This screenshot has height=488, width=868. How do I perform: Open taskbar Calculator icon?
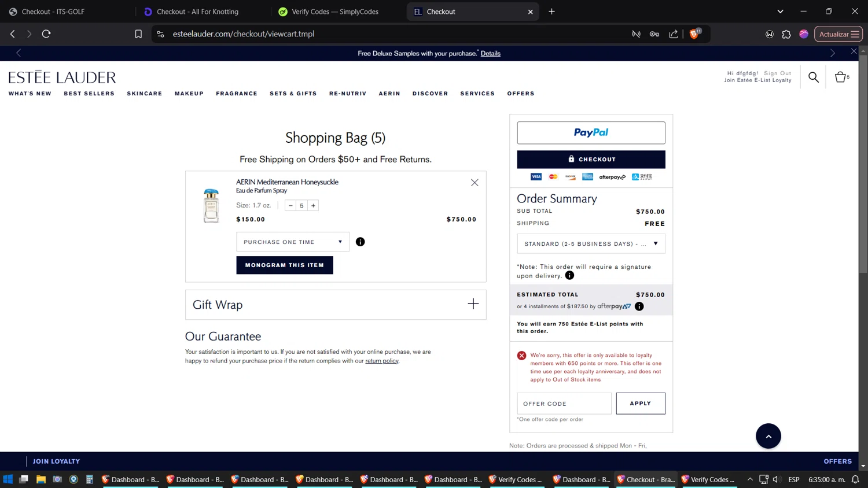click(x=90, y=479)
